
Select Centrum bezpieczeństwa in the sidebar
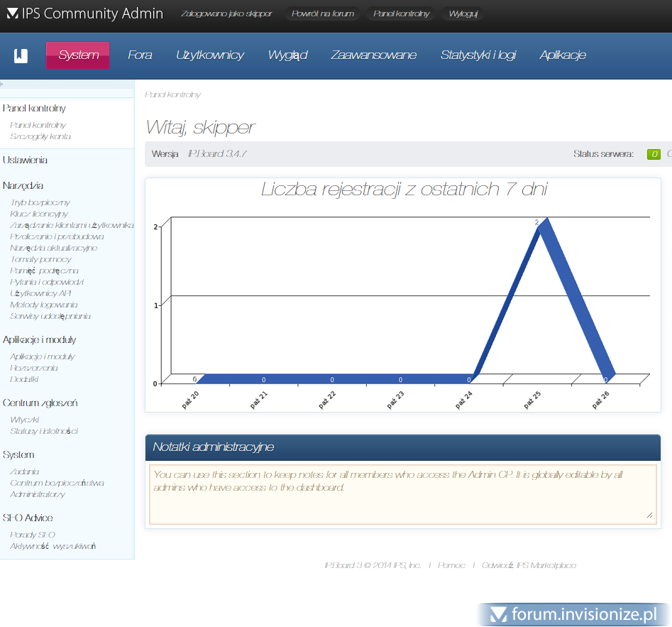pos(57,483)
